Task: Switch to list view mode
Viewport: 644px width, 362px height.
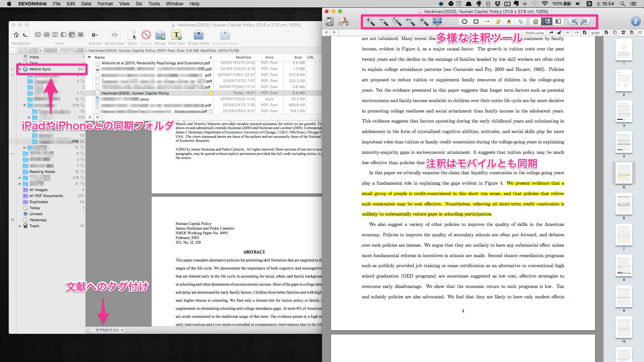Action: click(47, 35)
